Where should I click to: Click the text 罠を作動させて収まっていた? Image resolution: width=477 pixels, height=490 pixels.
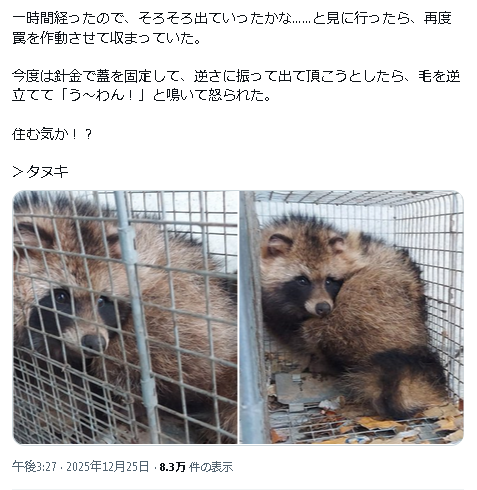107,38
